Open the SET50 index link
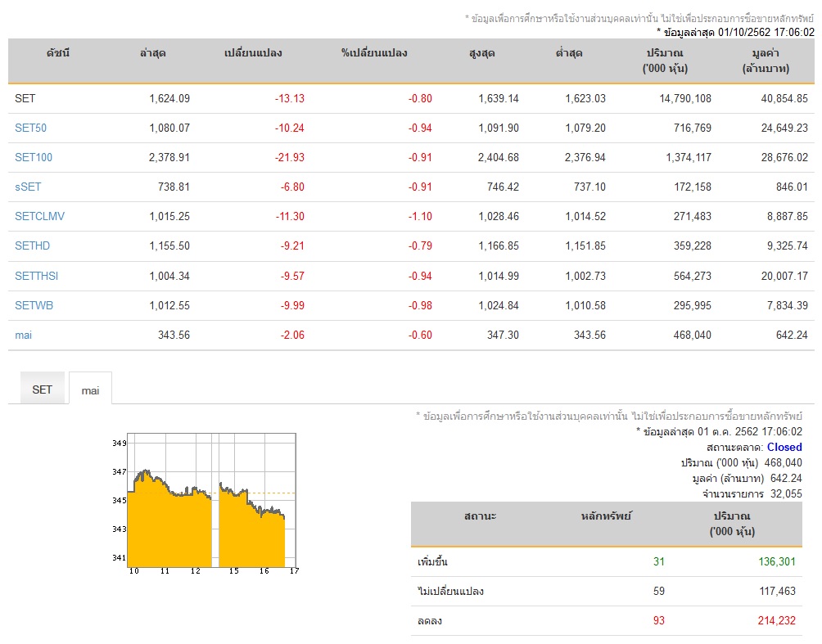This screenshot has width=822, height=644. 30,128
